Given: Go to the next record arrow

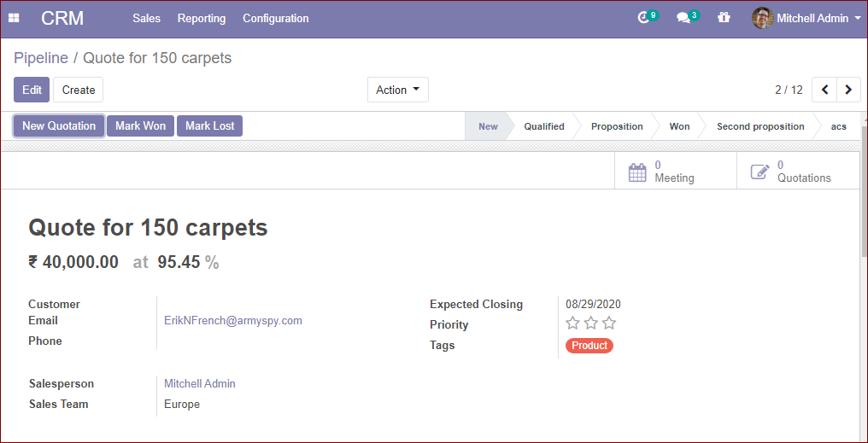Looking at the screenshot, I should (848, 90).
